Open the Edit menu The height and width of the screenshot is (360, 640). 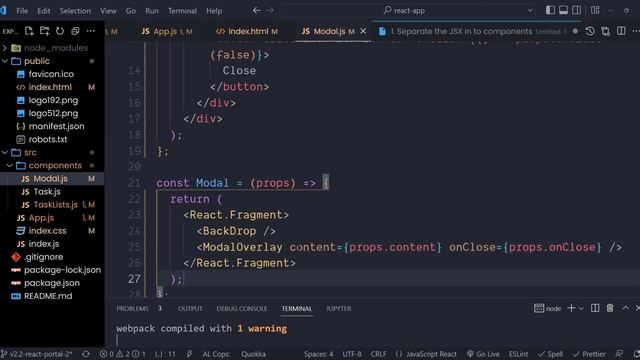44,11
